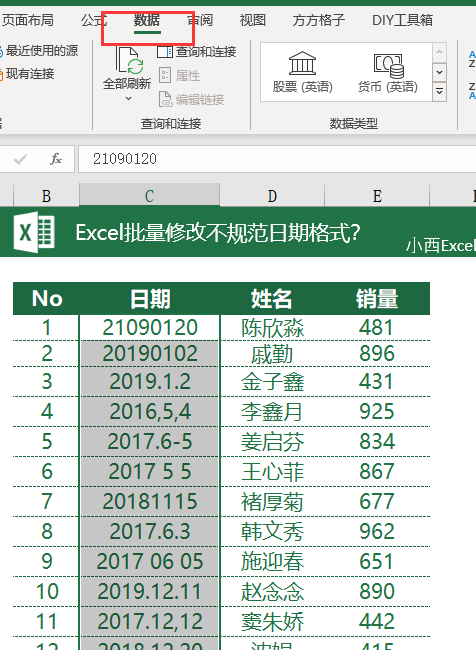Click the 销量 header cell
The height and width of the screenshot is (650, 476).
377,299
